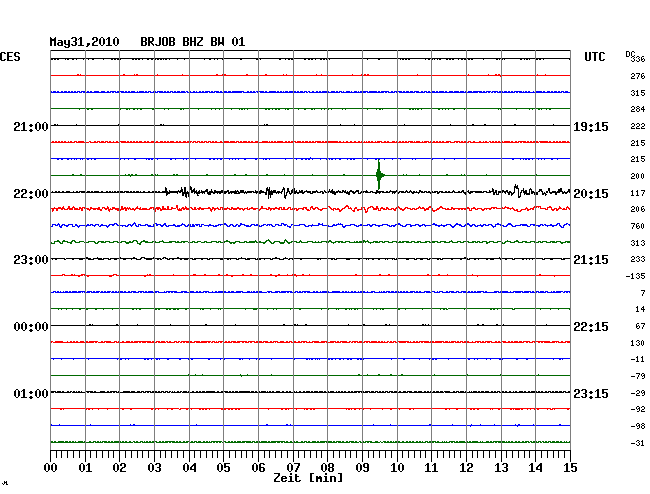The width and height of the screenshot is (650, 494).
Task: Select the 23:15 UTC time label
Action: [x=591, y=393]
